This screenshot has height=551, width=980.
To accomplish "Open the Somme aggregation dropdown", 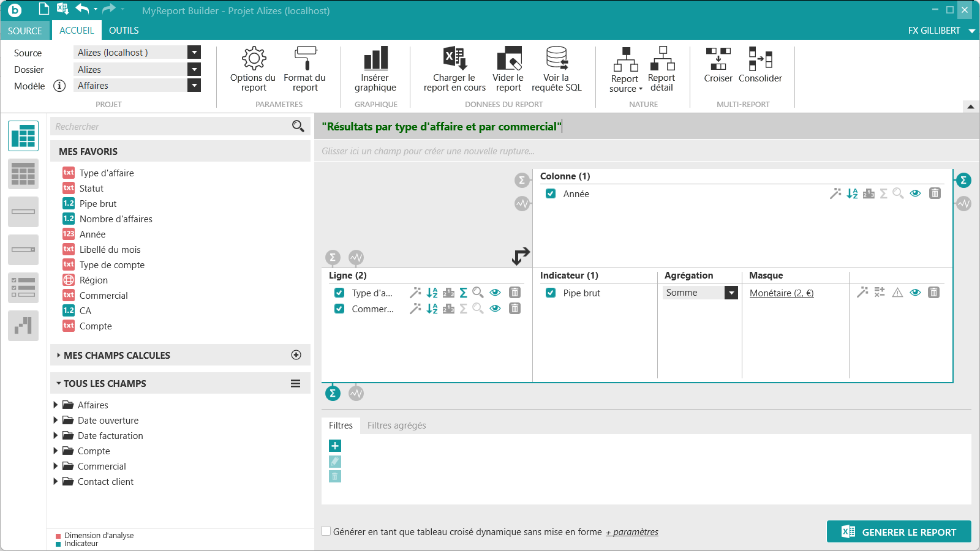I will coord(731,293).
